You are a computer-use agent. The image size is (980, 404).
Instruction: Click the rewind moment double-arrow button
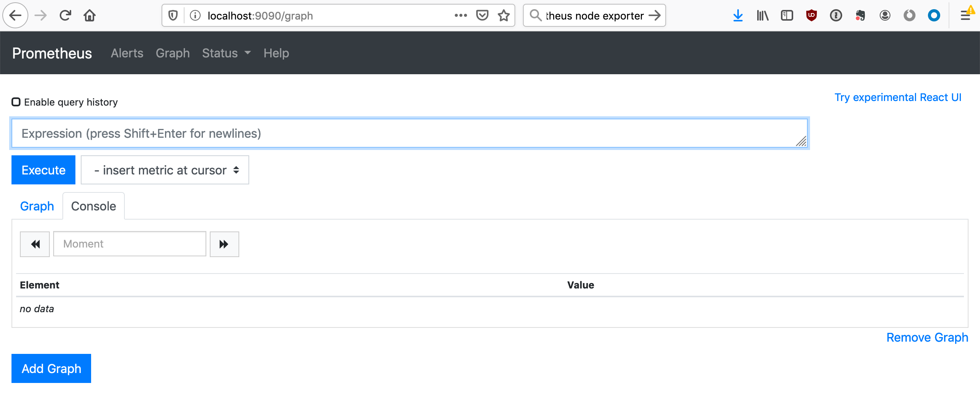[35, 244]
